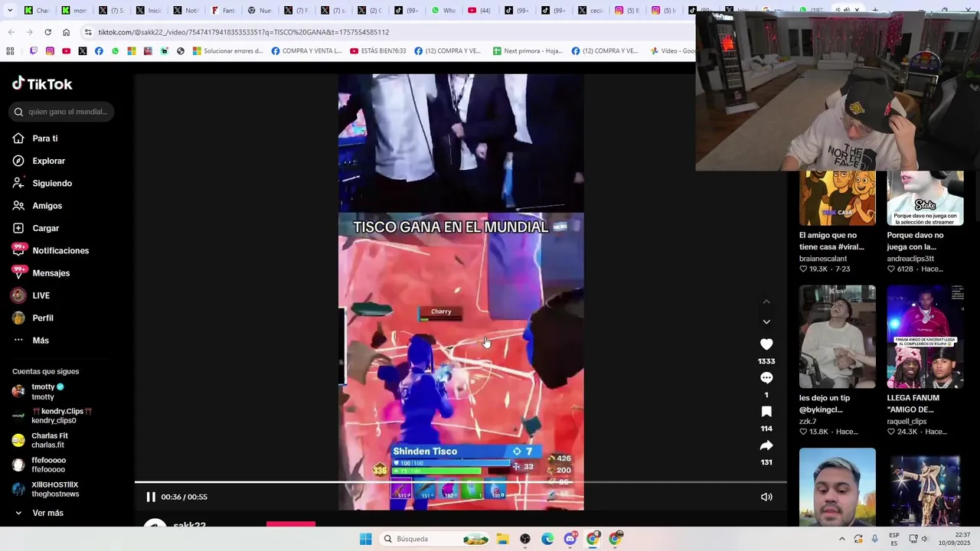Share the video with arrow icon
The width and height of the screenshot is (980, 551).
[x=766, y=445]
